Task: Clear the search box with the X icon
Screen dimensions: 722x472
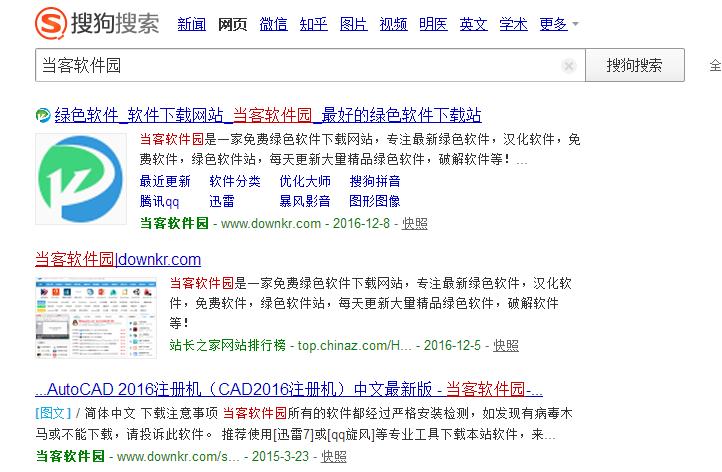Action: point(569,66)
